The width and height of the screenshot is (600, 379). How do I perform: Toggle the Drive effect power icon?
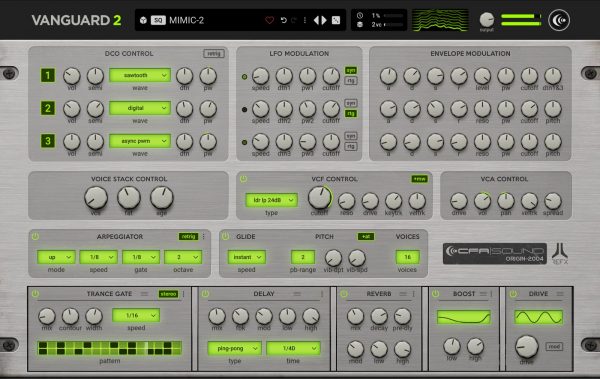tap(513, 294)
